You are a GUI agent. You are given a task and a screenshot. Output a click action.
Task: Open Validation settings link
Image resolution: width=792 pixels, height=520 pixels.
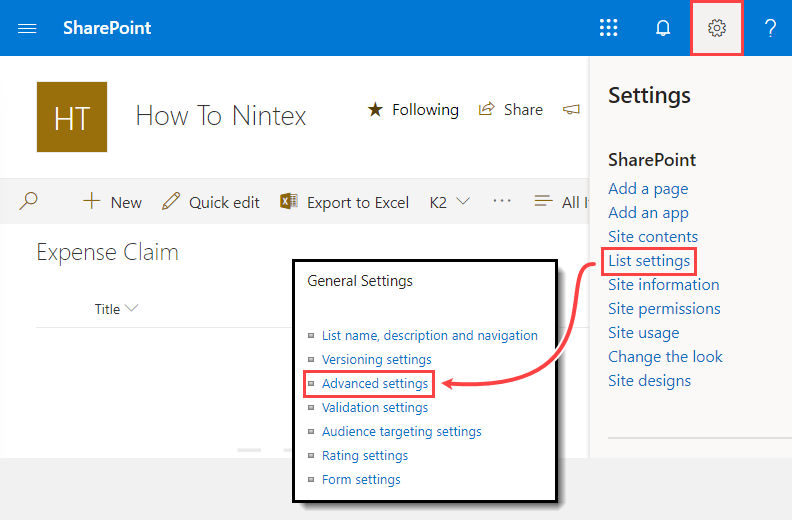pos(375,407)
